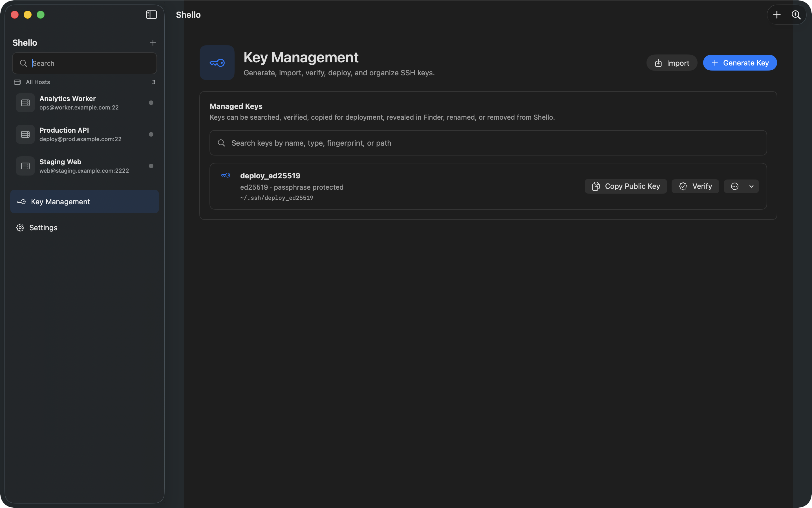Click the Shello sidebar heading

[25, 43]
